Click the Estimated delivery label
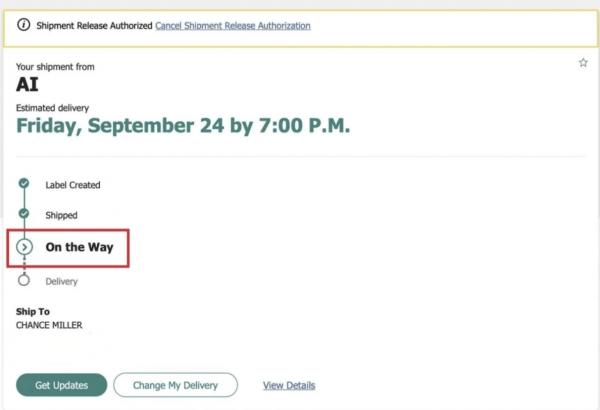This screenshot has height=410, width=600. (x=50, y=106)
